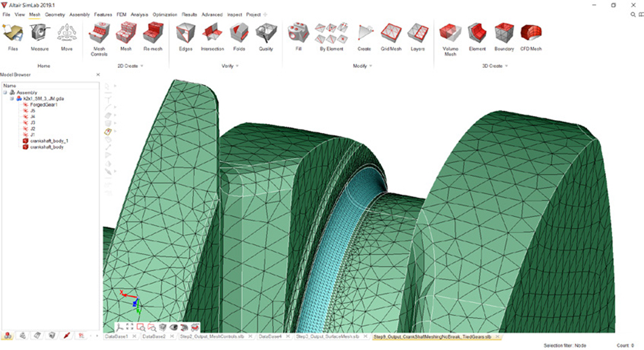Open the Measure tool
The height and width of the screenshot is (350, 644).
click(x=39, y=37)
